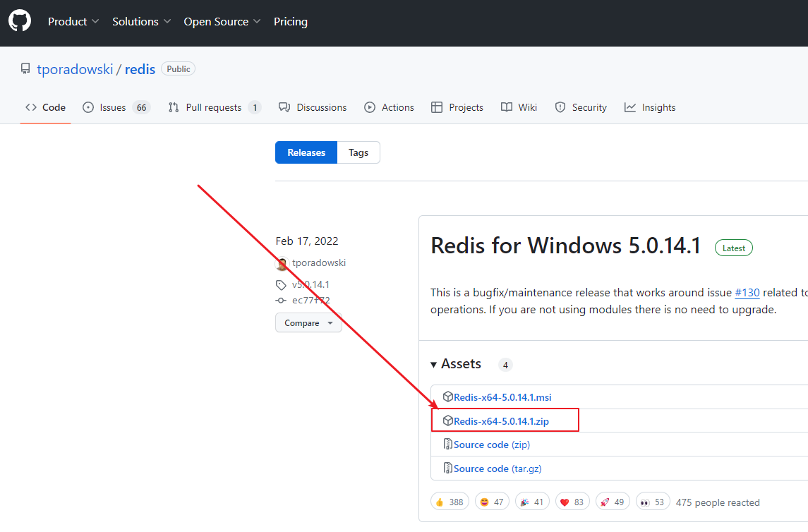Screen dimensions: 808x532
Task: Toggle the eyes reaction (53)
Action: 653,502
